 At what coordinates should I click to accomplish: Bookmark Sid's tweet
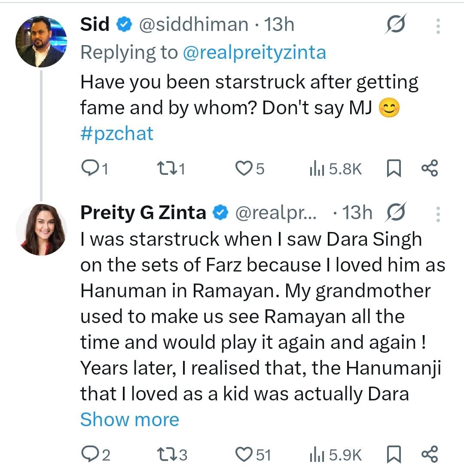tap(394, 168)
